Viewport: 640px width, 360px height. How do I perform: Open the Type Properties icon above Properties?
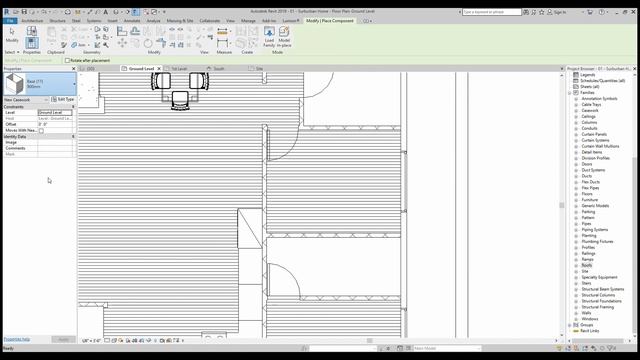pyautogui.click(x=31, y=31)
